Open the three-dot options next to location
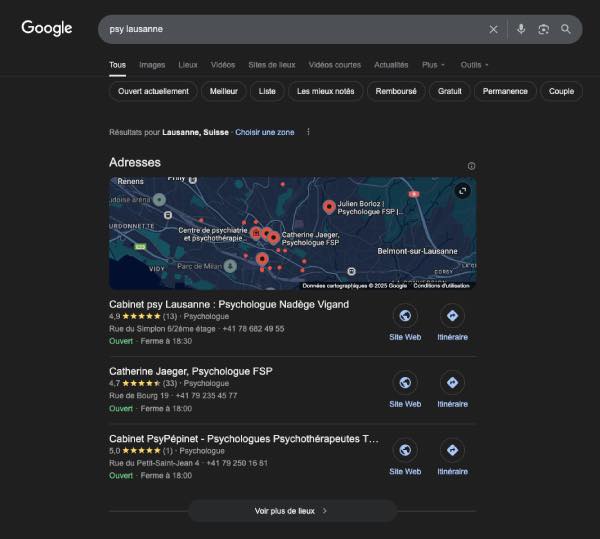This screenshot has height=539, width=600. 308,132
